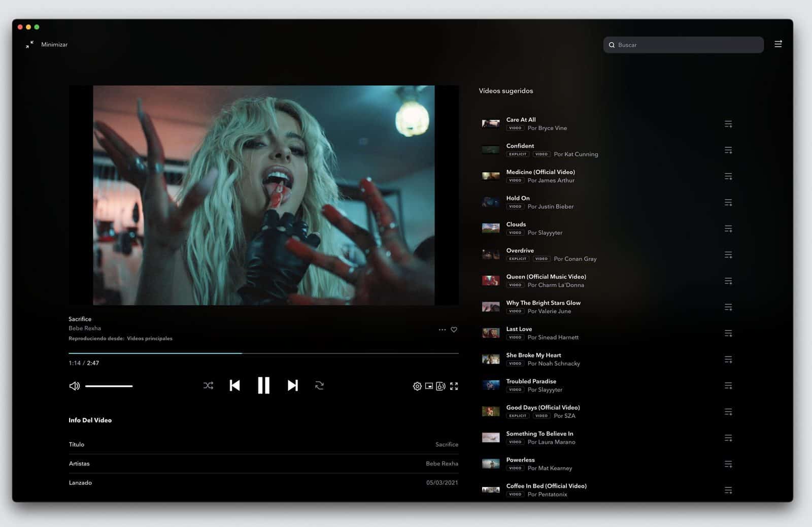Click the 1:14 / 2:47 time display

[84, 363]
